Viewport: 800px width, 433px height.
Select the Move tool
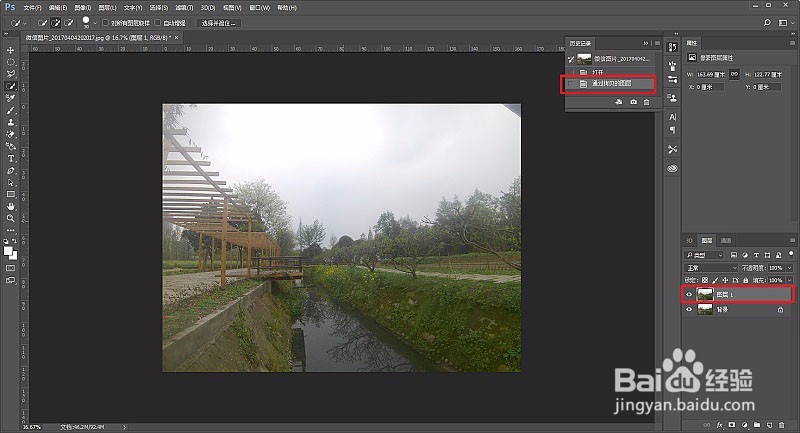(10, 50)
